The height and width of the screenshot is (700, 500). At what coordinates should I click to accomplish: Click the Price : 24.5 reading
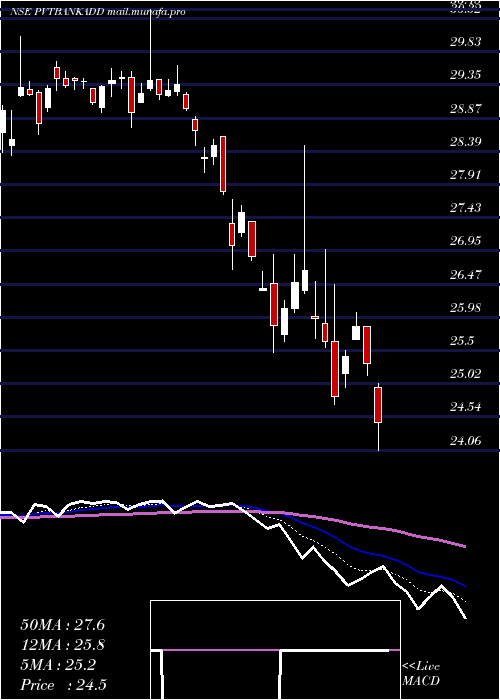[63, 685]
